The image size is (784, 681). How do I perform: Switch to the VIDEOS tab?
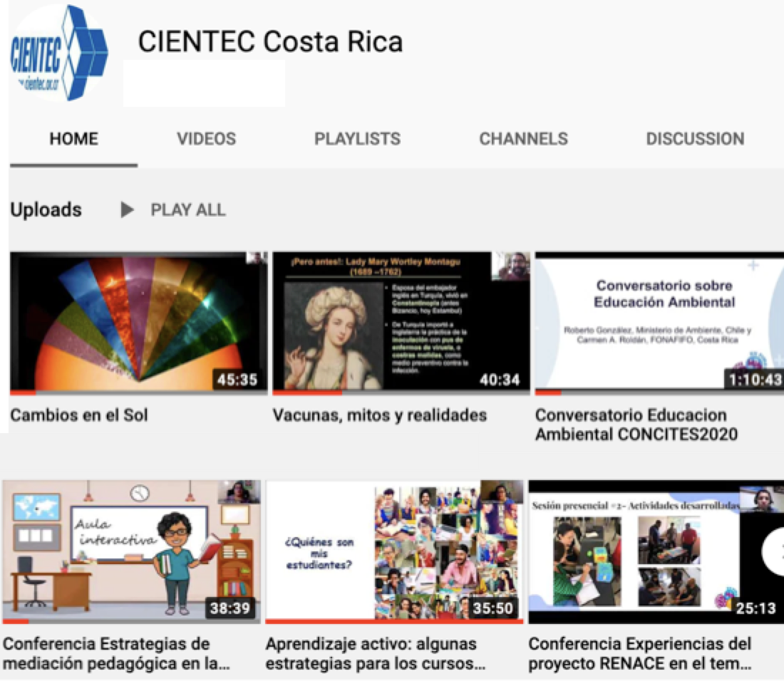click(206, 139)
